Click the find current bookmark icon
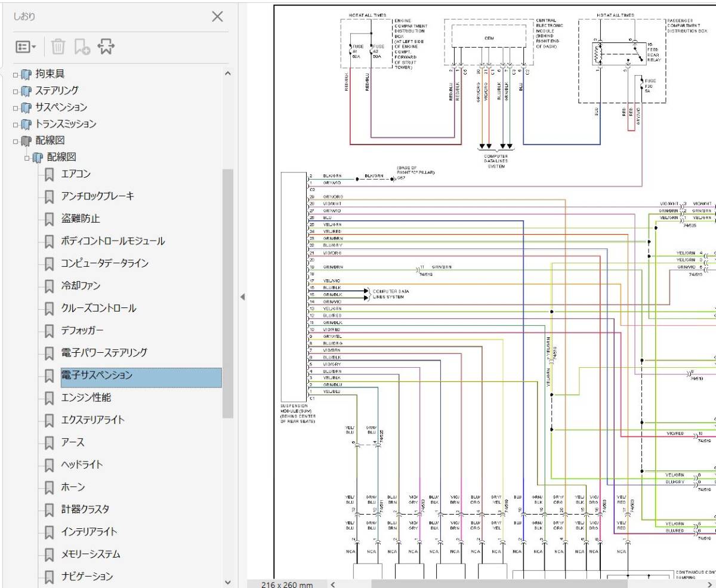716x588 pixels. point(106,47)
